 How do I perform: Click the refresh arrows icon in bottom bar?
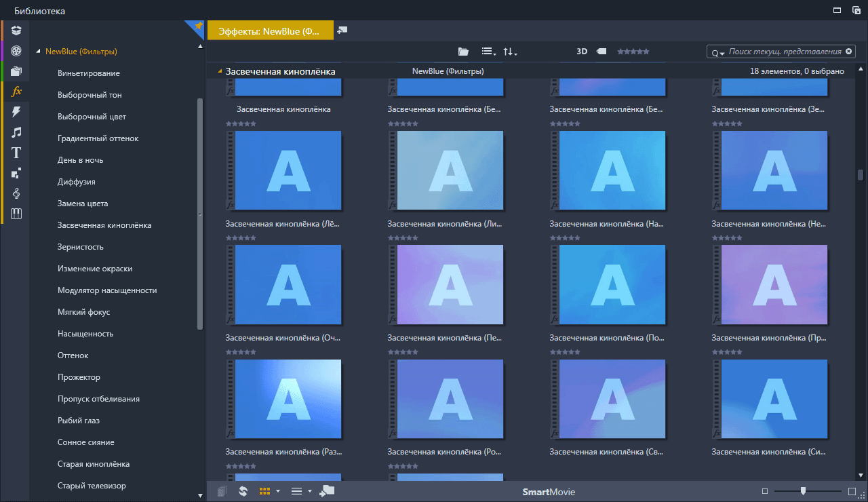(x=243, y=491)
